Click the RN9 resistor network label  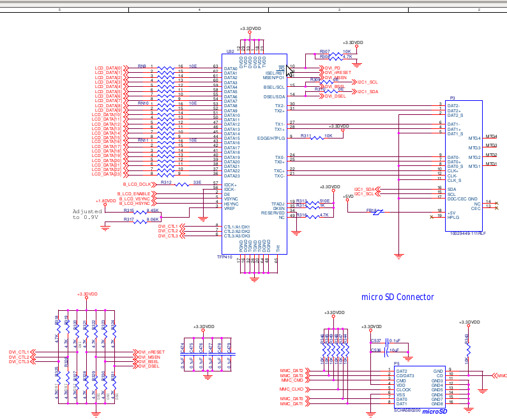point(142,66)
